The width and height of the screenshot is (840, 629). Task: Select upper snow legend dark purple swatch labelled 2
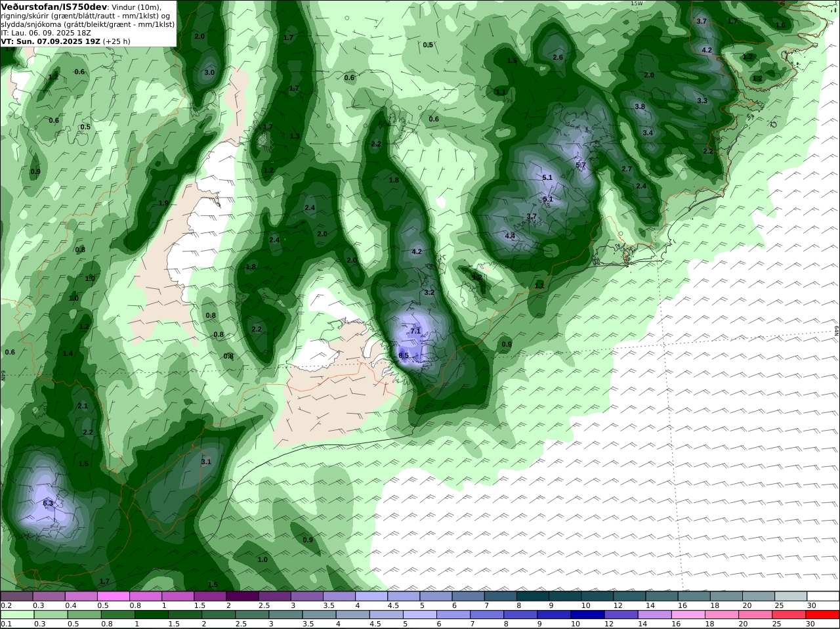coord(242,596)
